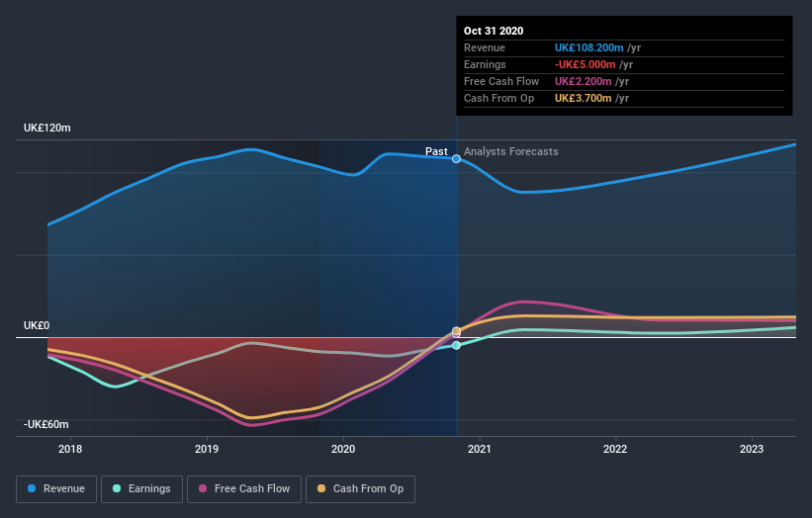Toggle the Cash From Op legend button
The width and height of the screenshot is (812, 518).
[x=360, y=489]
